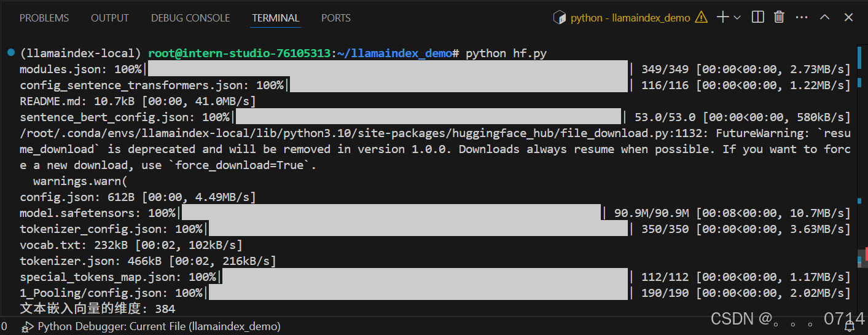Click the terminal warning triangle icon
Viewport: 868px width, 335px height.
pyautogui.click(x=701, y=18)
